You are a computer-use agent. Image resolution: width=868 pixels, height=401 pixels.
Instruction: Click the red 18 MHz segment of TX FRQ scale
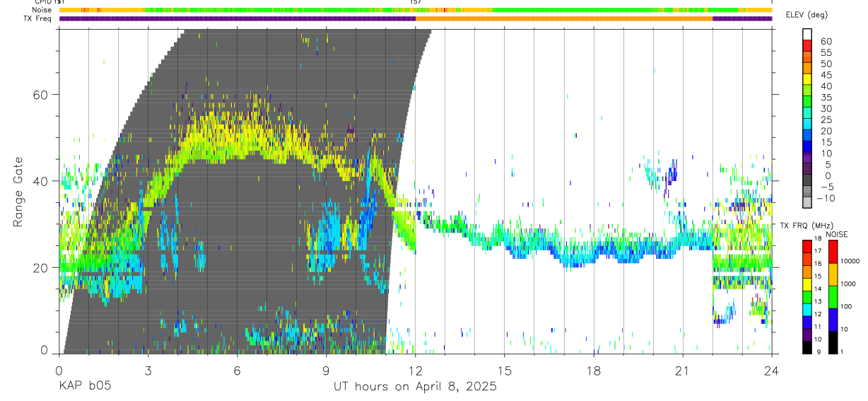[x=807, y=245]
